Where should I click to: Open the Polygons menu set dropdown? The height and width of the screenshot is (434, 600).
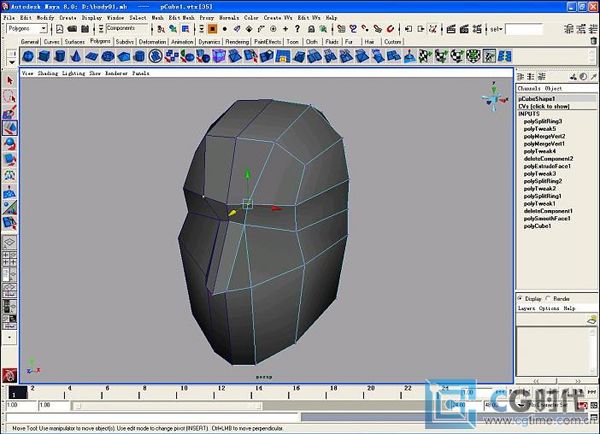click(x=27, y=29)
